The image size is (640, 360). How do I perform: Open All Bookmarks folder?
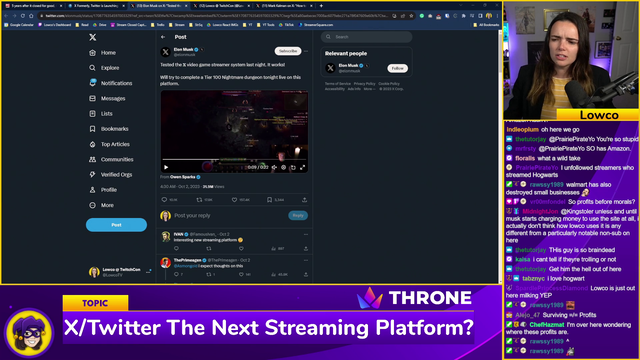(x=486, y=24)
